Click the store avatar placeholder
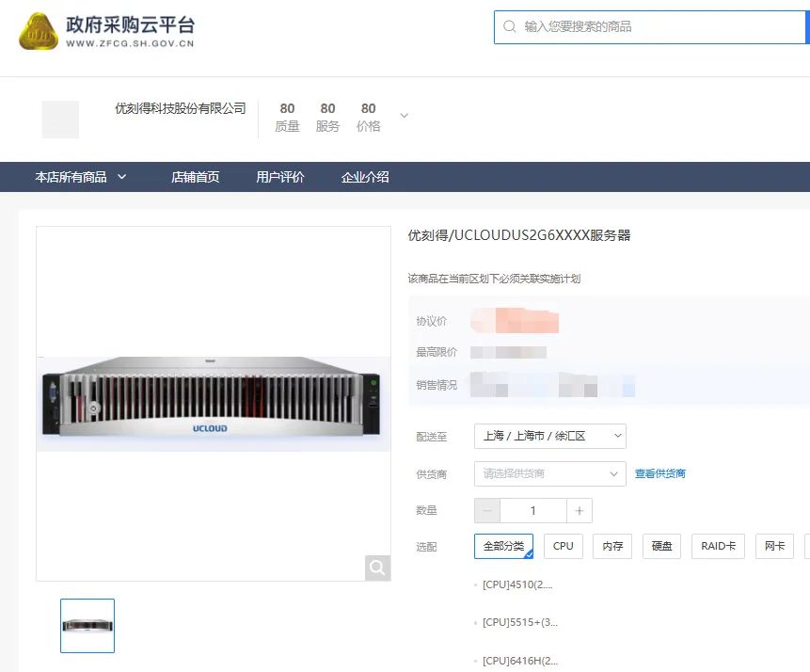The image size is (810, 672). click(60, 120)
